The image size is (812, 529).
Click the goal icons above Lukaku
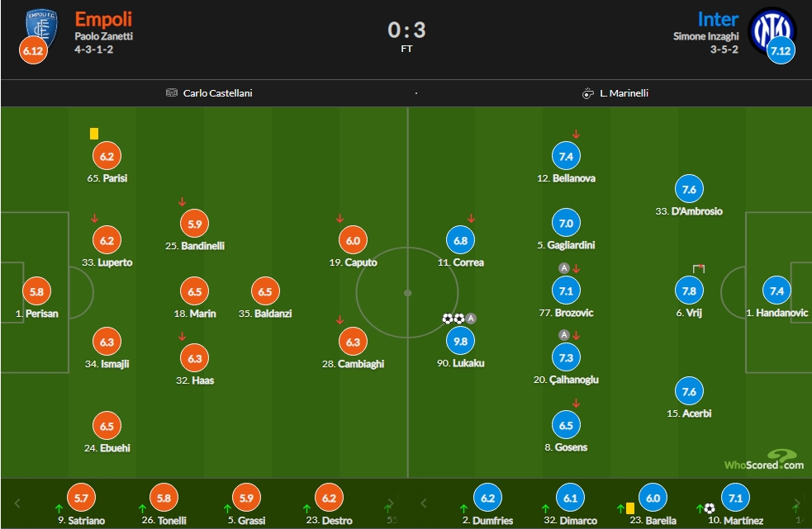point(453,319)
